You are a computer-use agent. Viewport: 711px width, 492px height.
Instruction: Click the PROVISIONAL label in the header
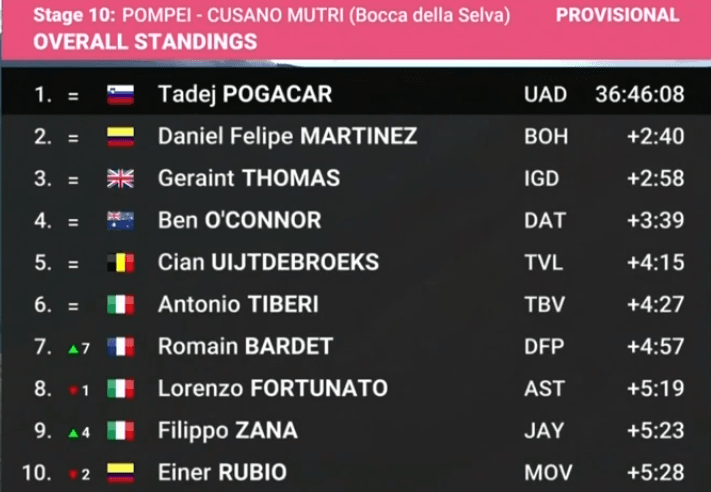(x=618, y=15)
